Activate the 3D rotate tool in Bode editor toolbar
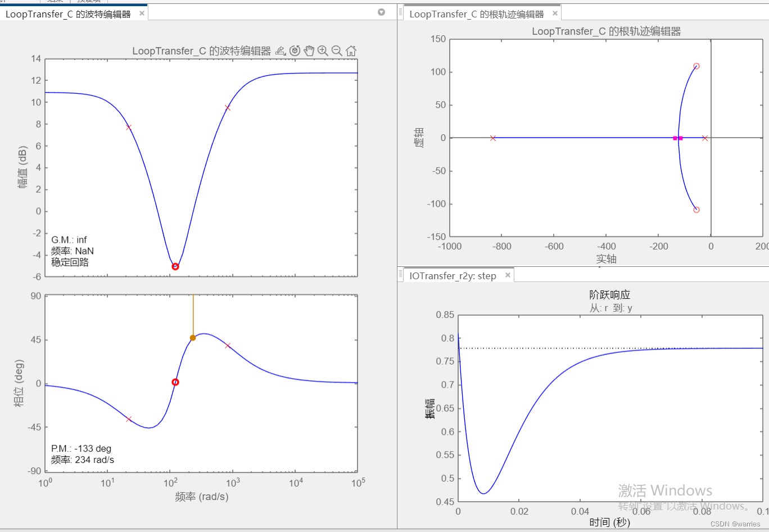769x532 pixels. (x=295, y=51)
